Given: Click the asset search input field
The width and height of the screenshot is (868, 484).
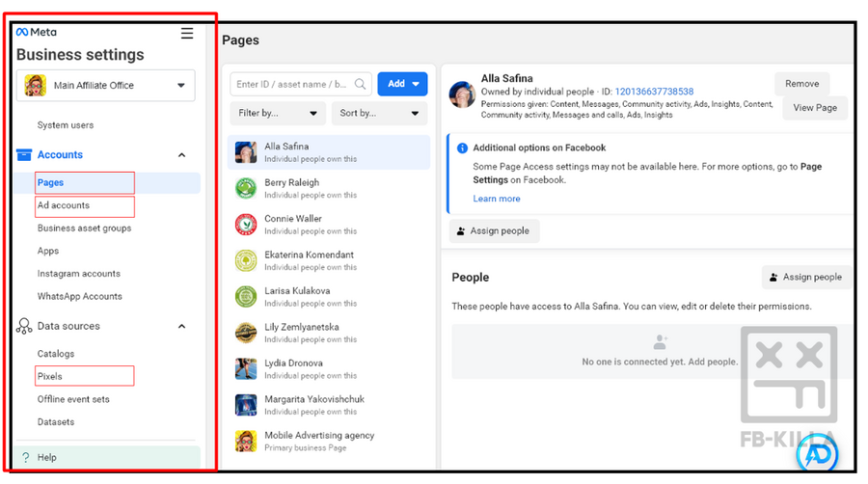Looking at the screenshot, I should coord(293,85).
